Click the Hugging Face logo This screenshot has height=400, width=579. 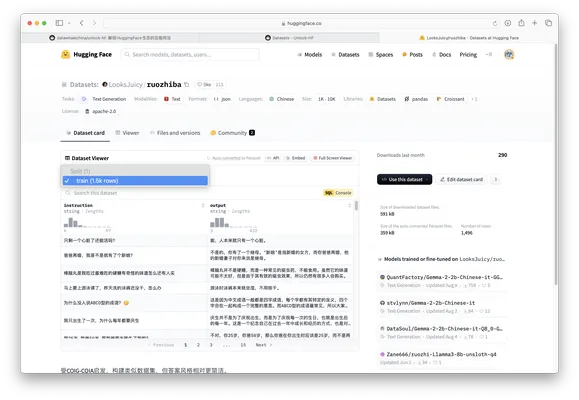click(x=86, y=55)
